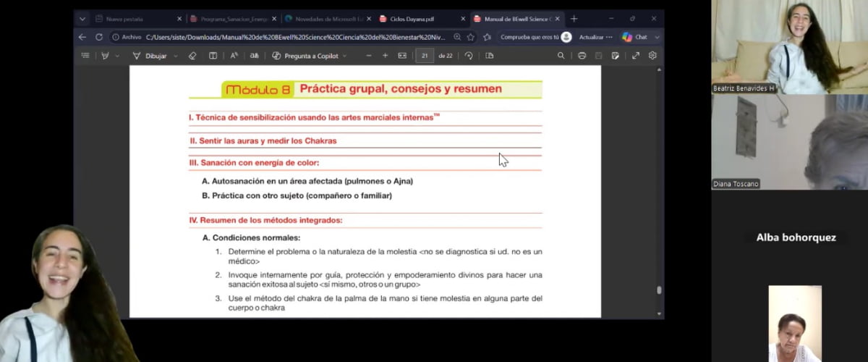Viewport: 868px width, 362px height.
Task: Click the Módulo 8 heading text
Action: (258, 90)
